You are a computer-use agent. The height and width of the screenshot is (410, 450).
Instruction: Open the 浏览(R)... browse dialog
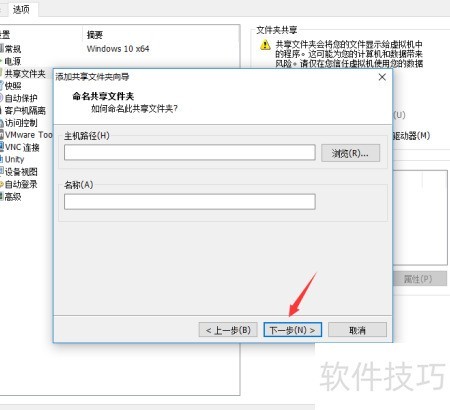tap(350, 153)
